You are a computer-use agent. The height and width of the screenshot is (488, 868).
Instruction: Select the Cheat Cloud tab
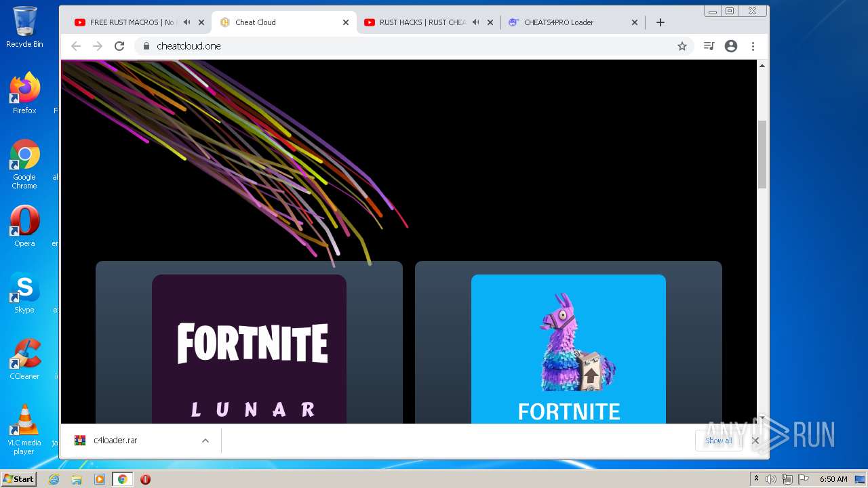284,22
